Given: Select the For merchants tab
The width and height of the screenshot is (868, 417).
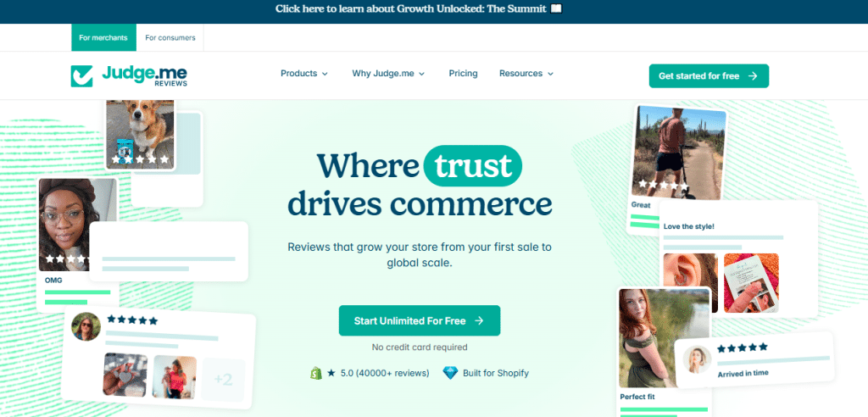Looking at the screenshot, I should tap(103, 37).
